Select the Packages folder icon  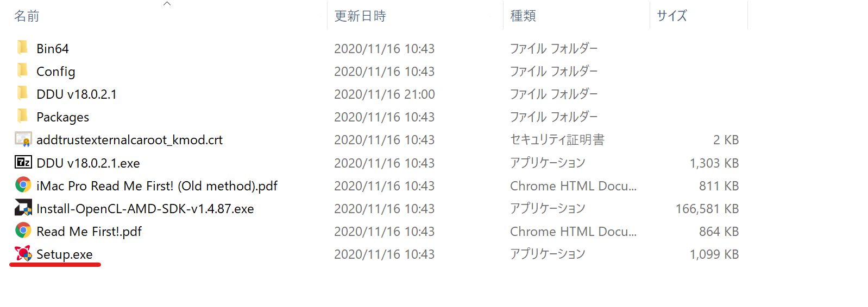click(x=22, y=116)
